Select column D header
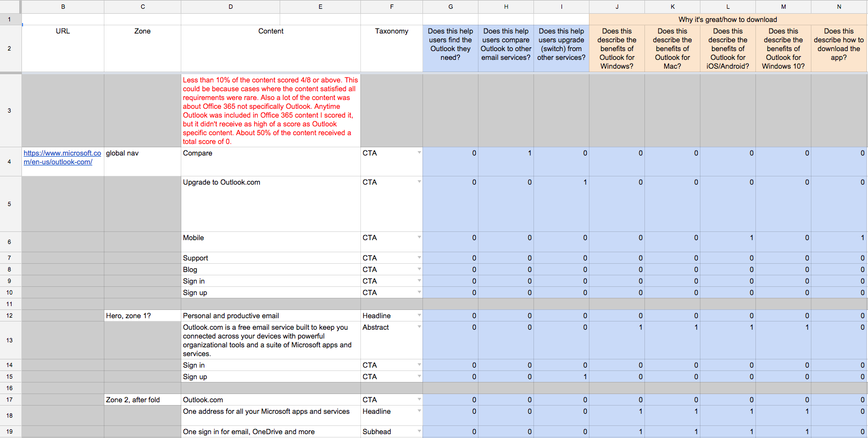868x438 pixels. pos(230,7)
